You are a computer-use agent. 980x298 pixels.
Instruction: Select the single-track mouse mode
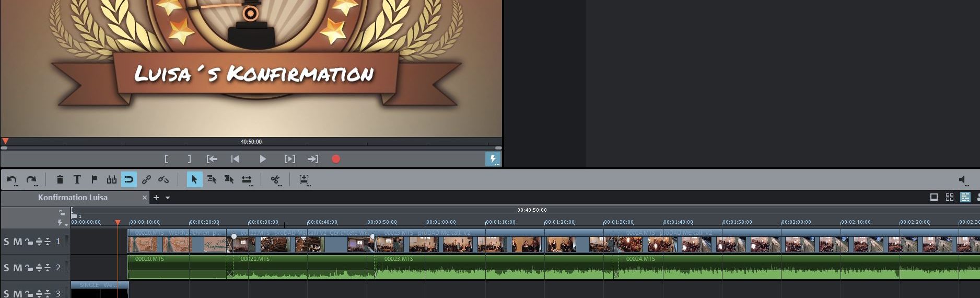[x=212, y=180]
